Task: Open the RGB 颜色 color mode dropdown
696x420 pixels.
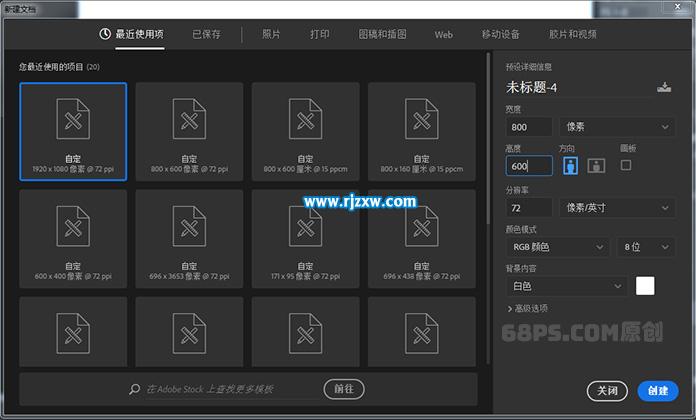Action: coord(557,246)
